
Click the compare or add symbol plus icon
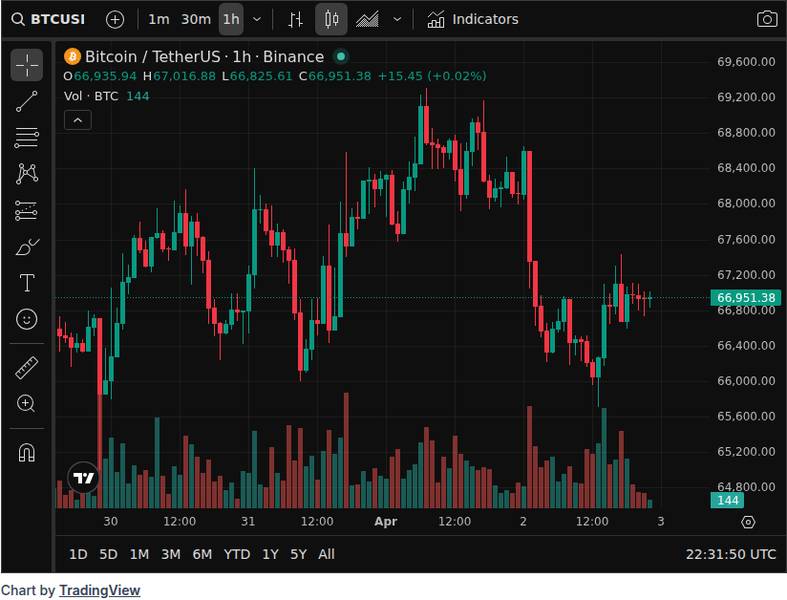115,20
